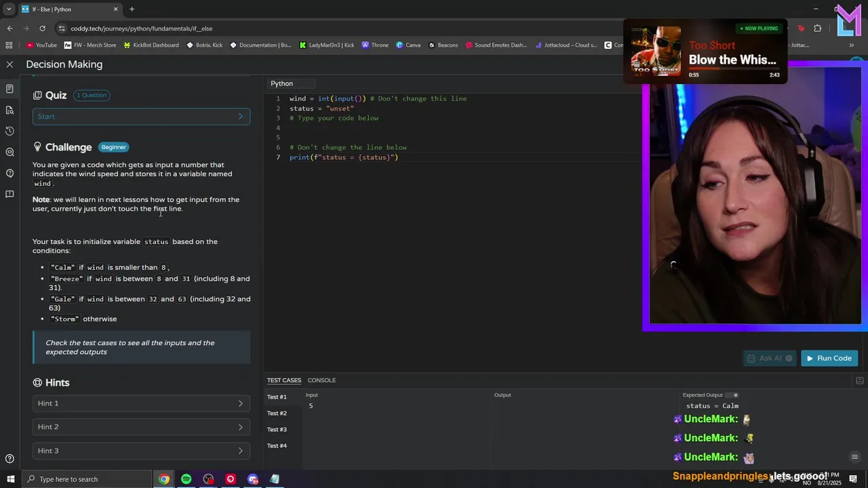Open the KickBot Dashboard bookmark

point(151,45)
